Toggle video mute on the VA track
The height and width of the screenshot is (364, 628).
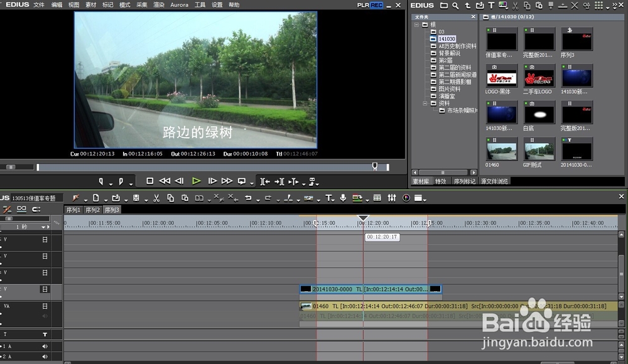coord(45,306)
